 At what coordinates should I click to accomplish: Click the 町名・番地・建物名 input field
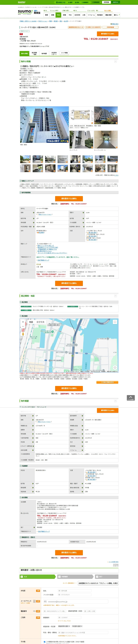pos(83,633)
